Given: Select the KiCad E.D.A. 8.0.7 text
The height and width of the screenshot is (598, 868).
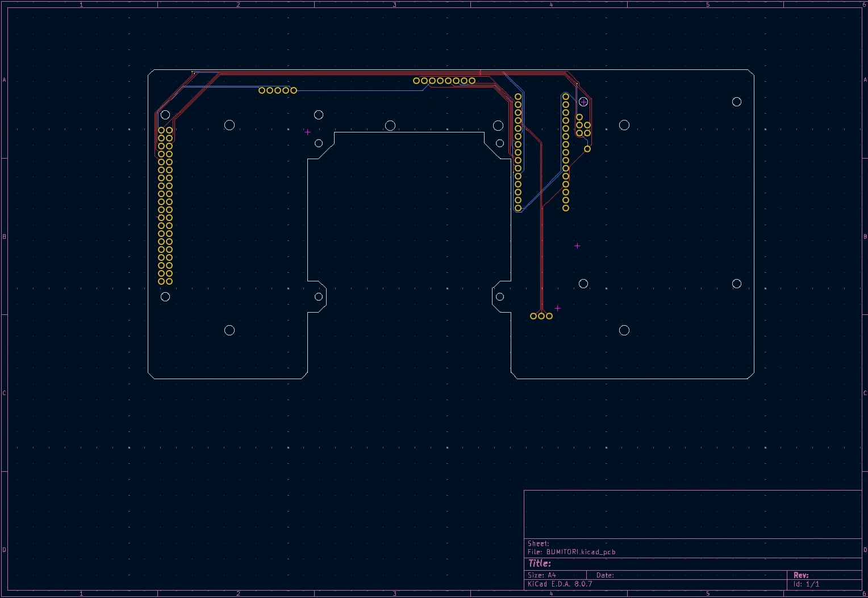Looking at the screenshot, I should pos(560,584).
